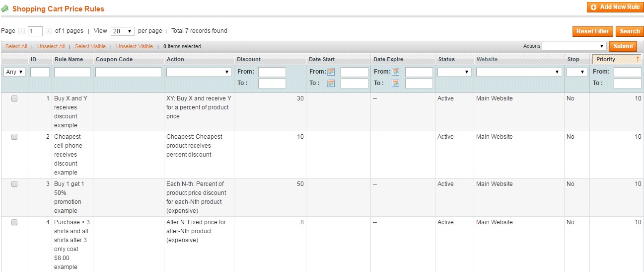Open the Status filter dropdown
This screenshot has width=644, height=272.
coord(454,72)
